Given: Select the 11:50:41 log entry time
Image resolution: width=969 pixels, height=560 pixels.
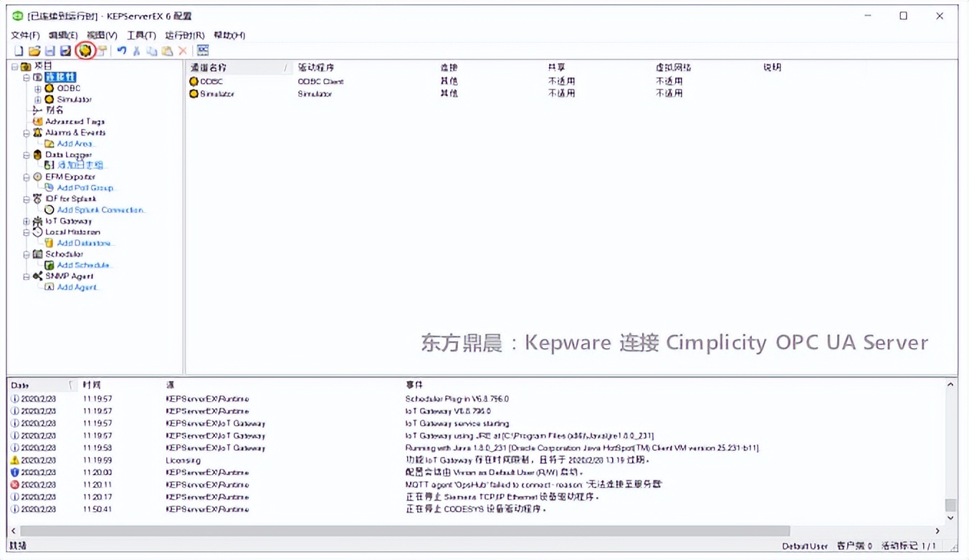Looking at the screenshot, I should 97,509.
